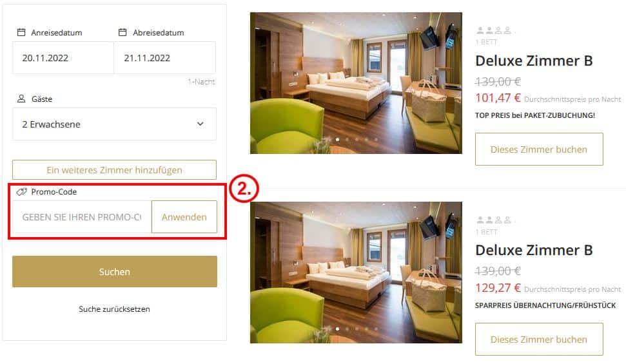
Task: Click occupancy icons above second Deluxe Zimmer B
Action: click(494, 220)
